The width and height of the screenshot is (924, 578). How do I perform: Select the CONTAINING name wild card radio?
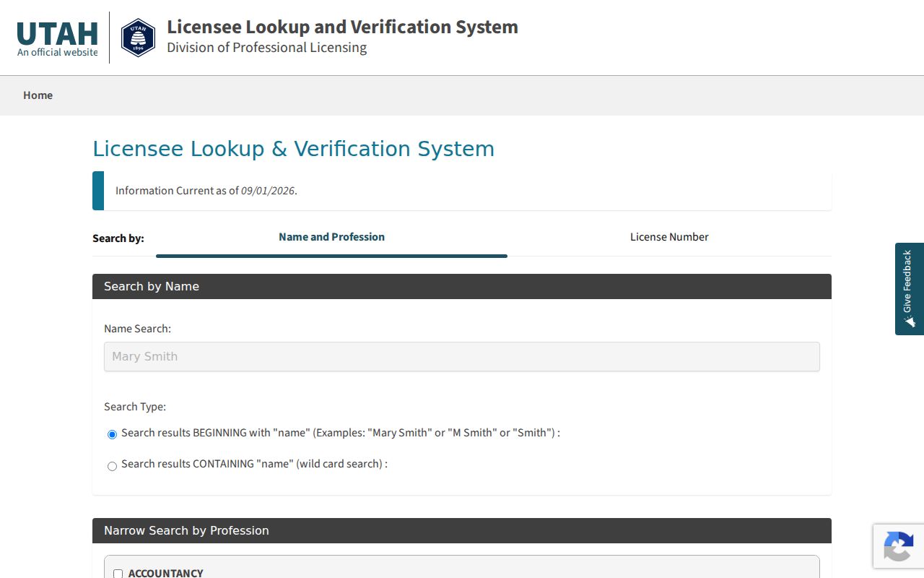(x=112, y=466)
